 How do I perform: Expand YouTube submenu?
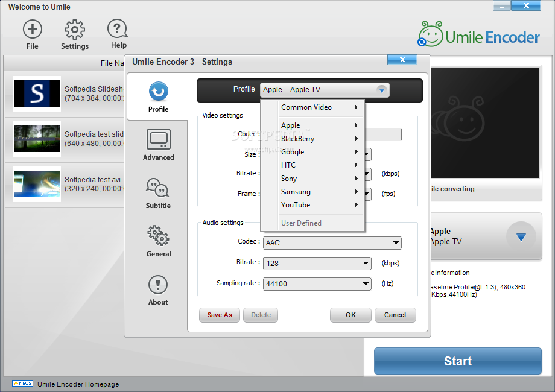(x=320, y=205)
